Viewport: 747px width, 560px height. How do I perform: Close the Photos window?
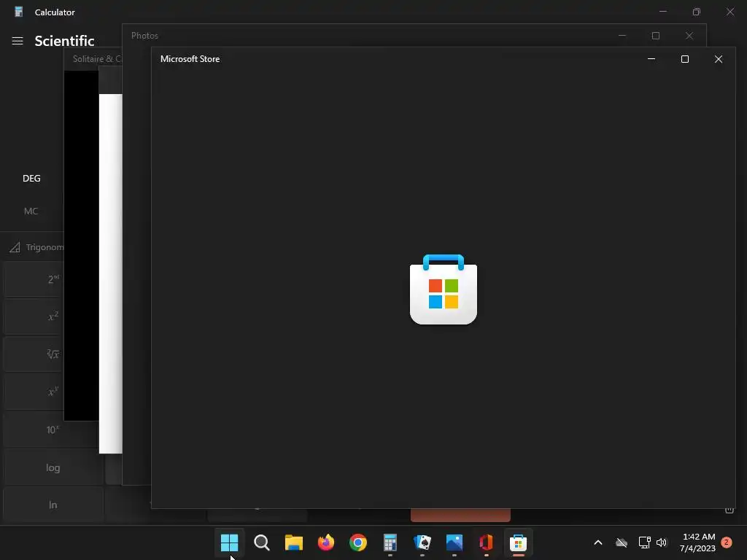point(689,36)
